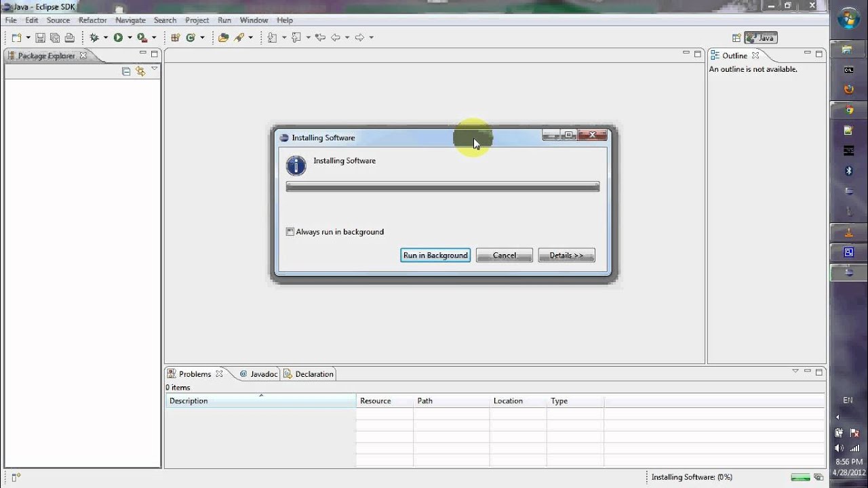The height and width of the screenshot is (488, 868).
Task: Click the Save All toolbar icon
Action: click(x=54, y=38)
